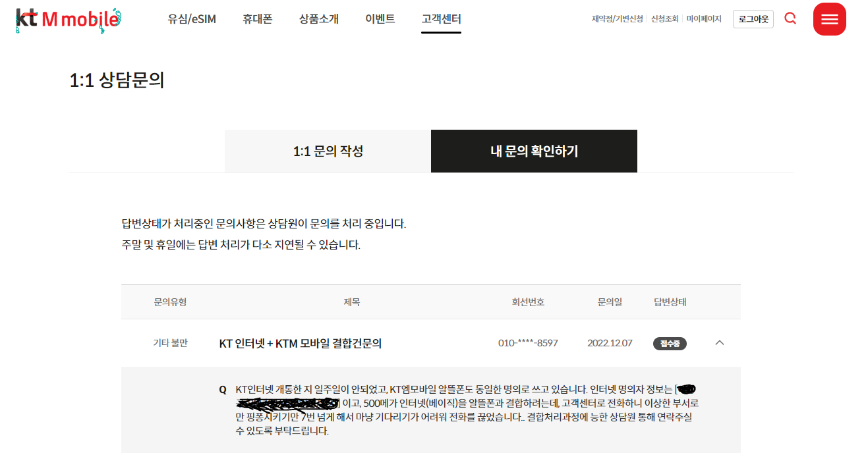Collapse the inquiry row with chevron
The image size is (868, 453).
720,342
